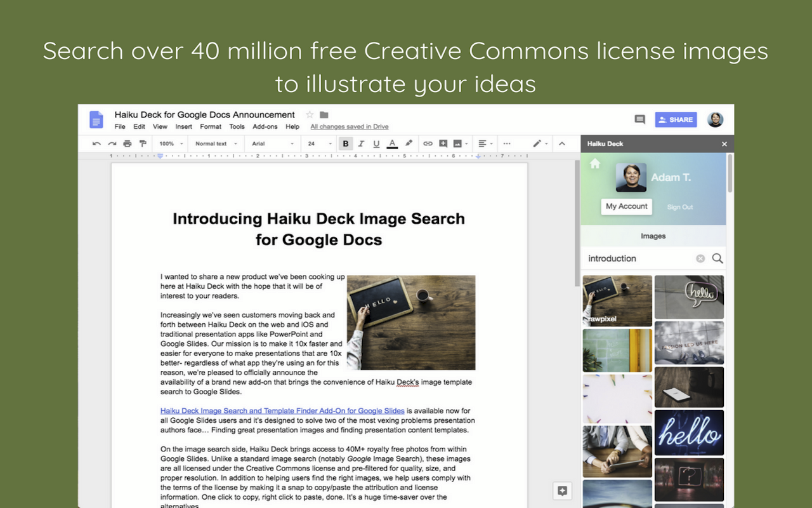Screen dimensions: 812x508
Task: Print the document with printer icon
Action: point(128,144)
